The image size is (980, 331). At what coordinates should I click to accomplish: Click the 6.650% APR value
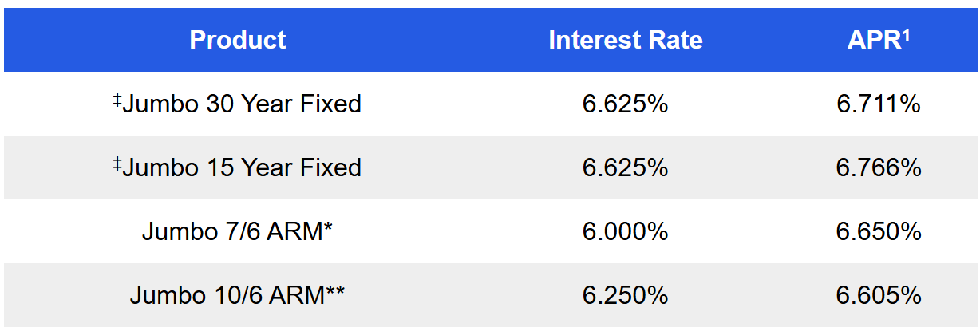click(x=879, y=231)
